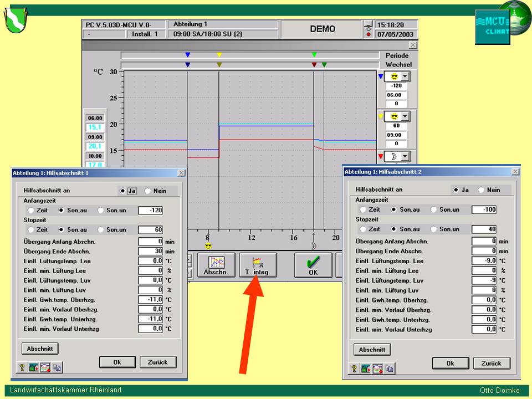Click the MCU Climat logo
This screenshot has width=532, height=399.
(x=492, y=27)
